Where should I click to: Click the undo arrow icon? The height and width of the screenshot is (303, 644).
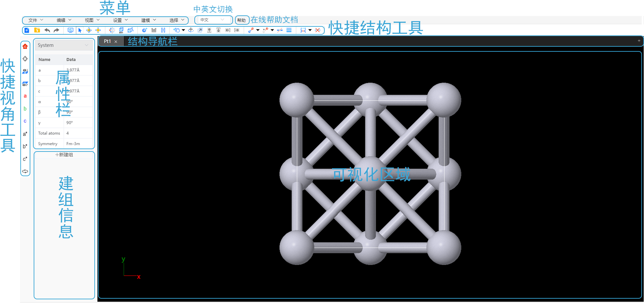click(x=47, y=30)
